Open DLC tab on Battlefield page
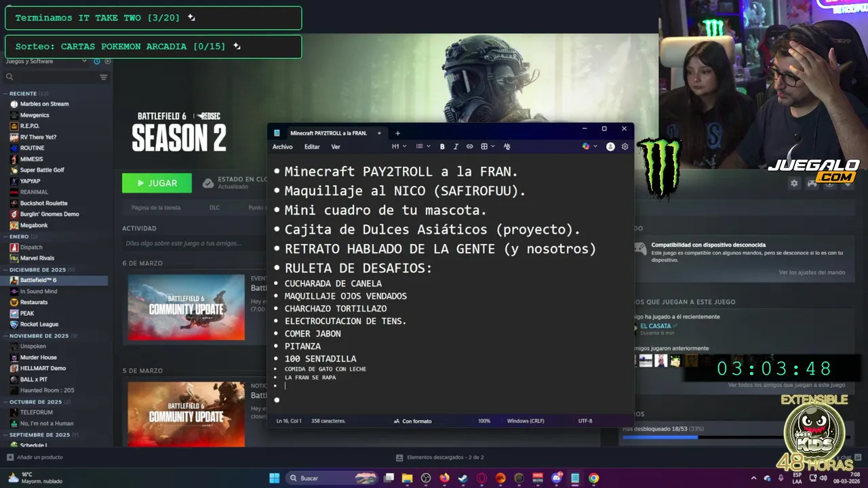This screenshot has height=488, width=868. (x=214, y=207)
